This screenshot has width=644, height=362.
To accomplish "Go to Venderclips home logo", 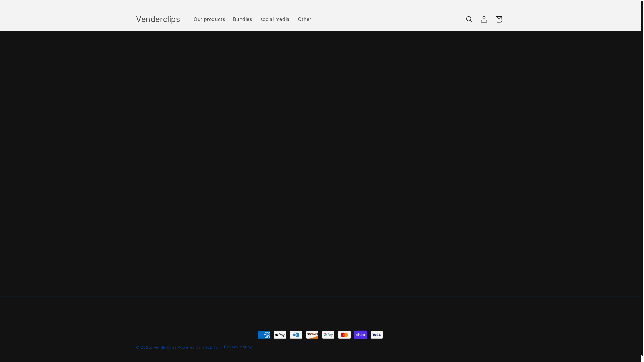I will pos(158,19).
